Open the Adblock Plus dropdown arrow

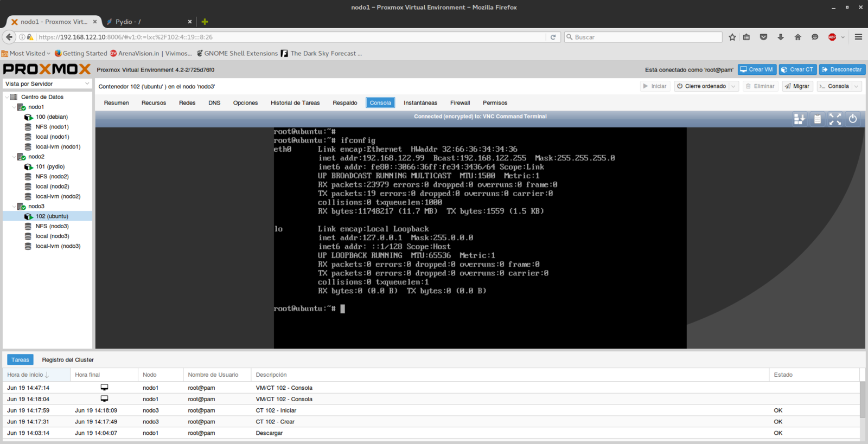[843, 37]
